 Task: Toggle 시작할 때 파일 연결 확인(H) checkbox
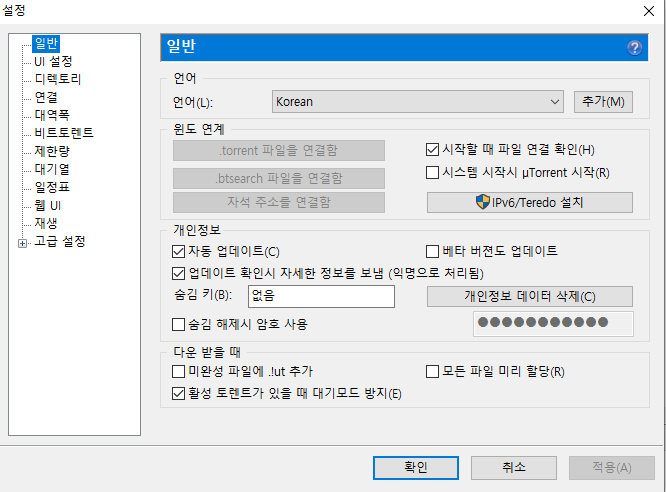click(x=432, y=150)
